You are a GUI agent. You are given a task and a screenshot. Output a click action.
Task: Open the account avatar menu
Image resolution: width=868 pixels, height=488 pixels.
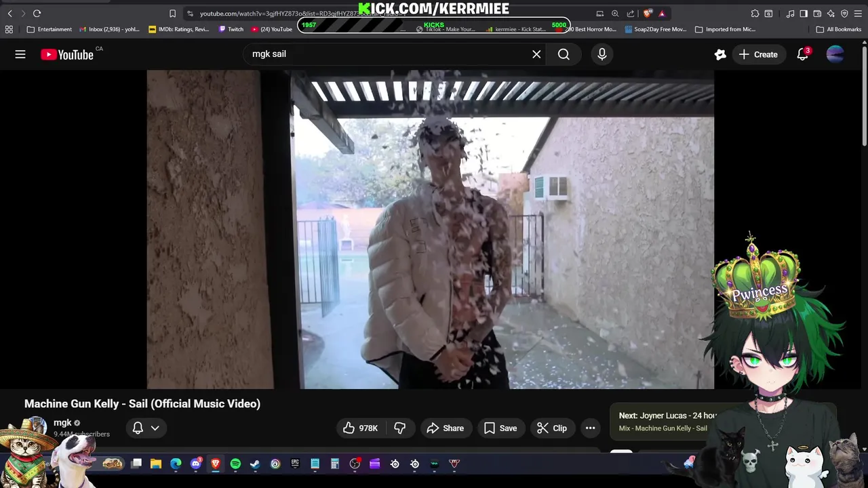(835, 54)
